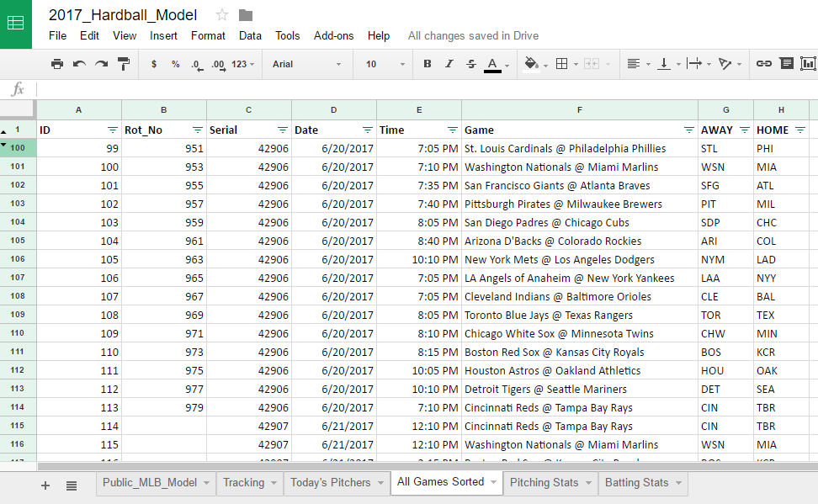Decrease decimal places
This screenshot has height=504, width=818.
point(197,65)
